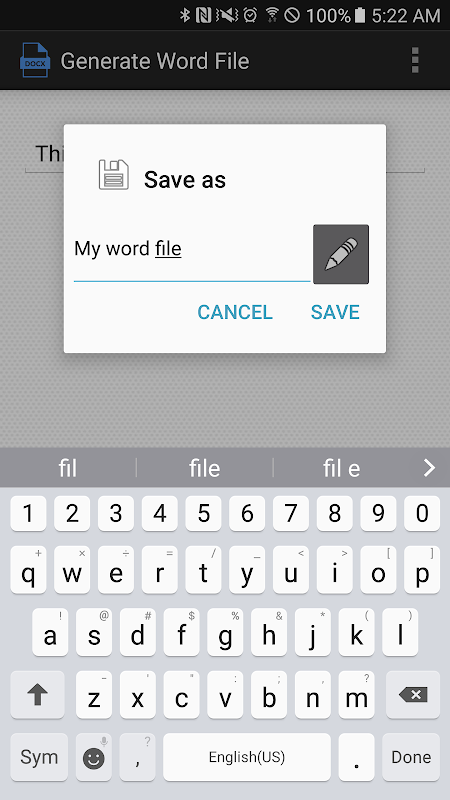The image size is (450, 800).
Task: Expand more suggestions with the arrow
Action: [x=429, y=468]
